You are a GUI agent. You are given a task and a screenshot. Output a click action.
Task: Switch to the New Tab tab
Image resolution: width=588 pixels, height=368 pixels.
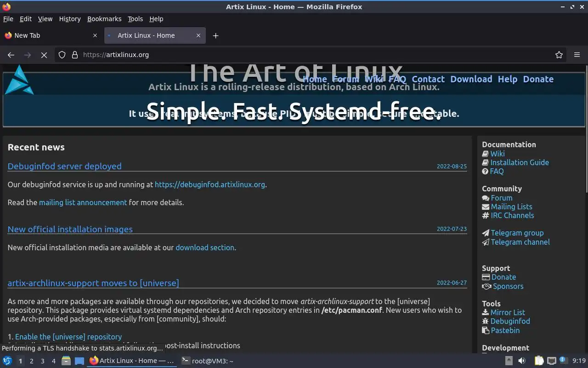(51, 35)
